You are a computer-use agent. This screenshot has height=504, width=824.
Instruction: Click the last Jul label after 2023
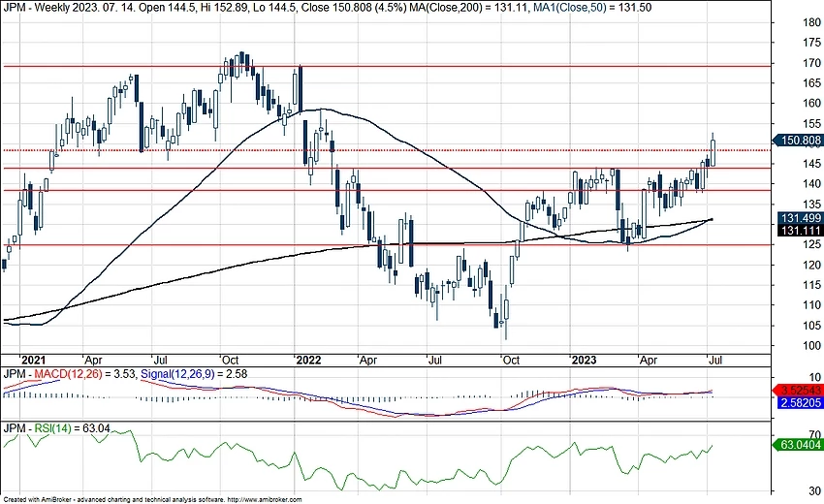715,360
